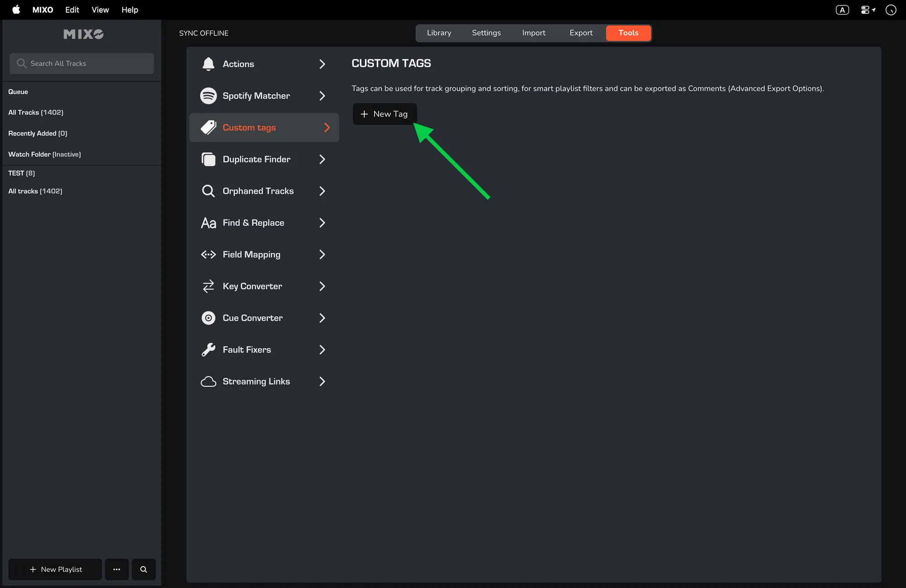Open the View menu in menu bar

point(100,10)
